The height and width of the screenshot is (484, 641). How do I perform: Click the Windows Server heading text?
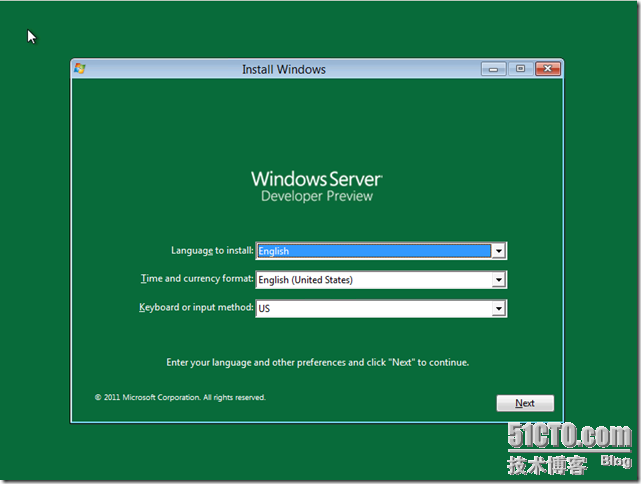pyautogui.click(x=317, y=179)
